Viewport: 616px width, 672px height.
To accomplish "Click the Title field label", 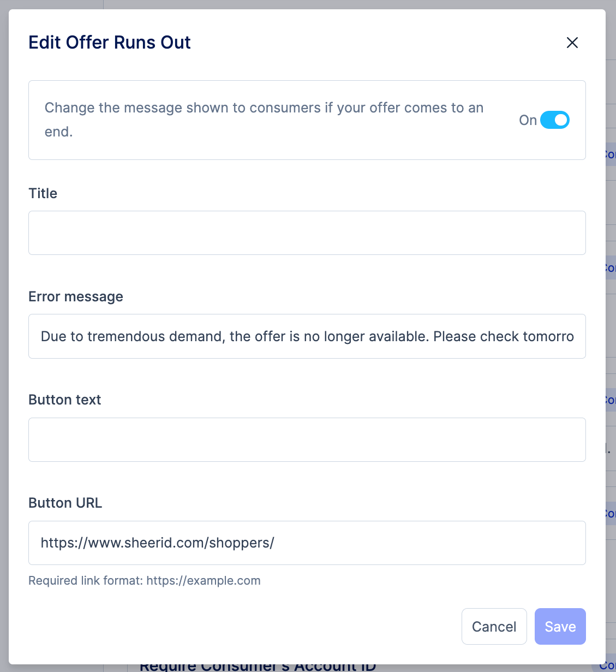I will click(x=43, y=193).
